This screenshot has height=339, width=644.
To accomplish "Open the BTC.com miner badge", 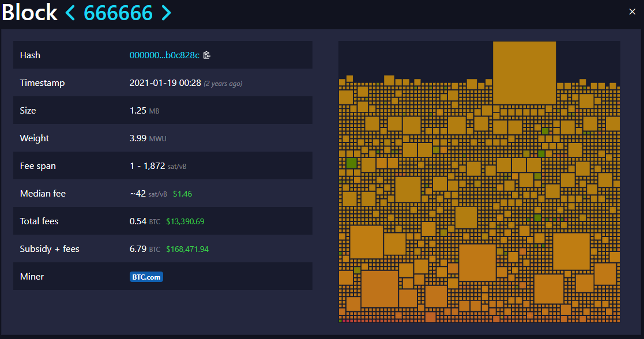I will (x=146, y=277).
